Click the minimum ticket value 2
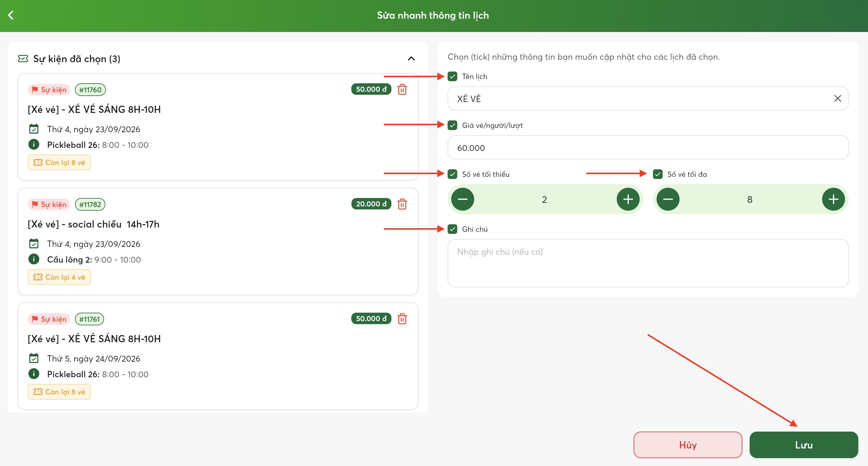The image size is (868, 466). pyautogui.click(x=545, y=199)
